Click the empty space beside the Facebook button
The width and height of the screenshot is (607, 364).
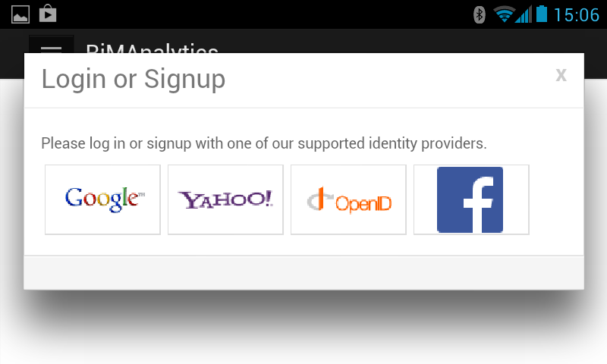pos(556,199)
